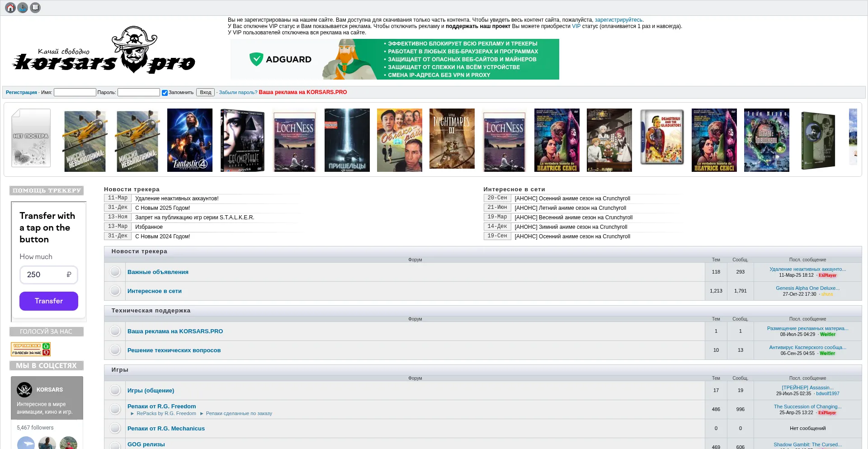Click status icon beside Игры (общение) forum

[x=115, y=390]
